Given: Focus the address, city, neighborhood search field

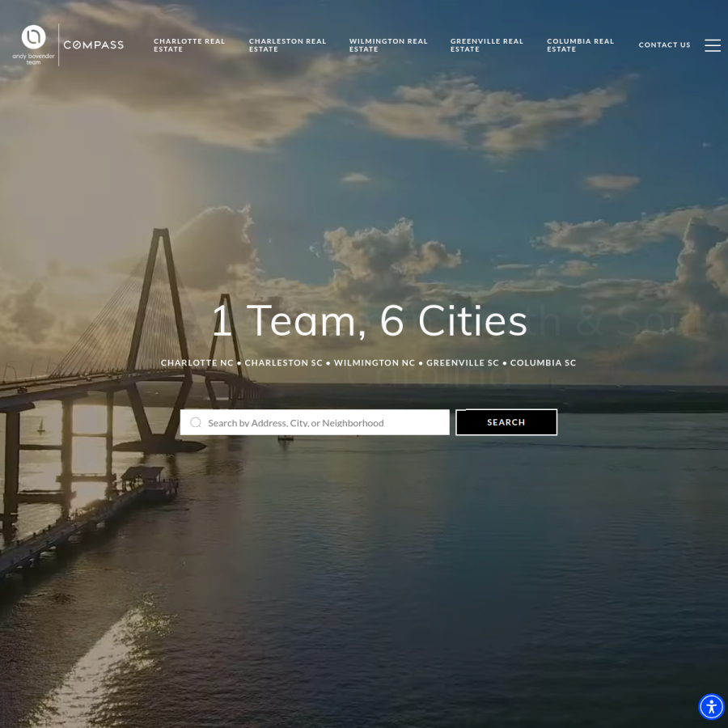Looking at the screenshot, I should (315, 422).
